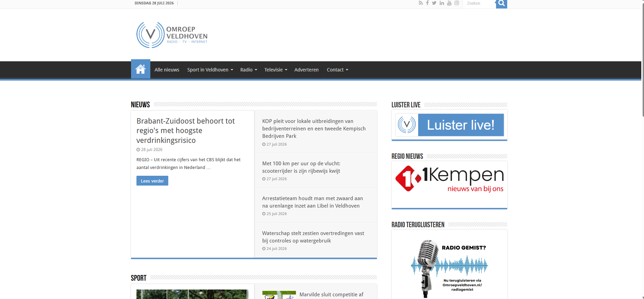The image size is (644, 299).
Task: Click the 25 juli 2026 article date
Action: [x=275, y=214]
